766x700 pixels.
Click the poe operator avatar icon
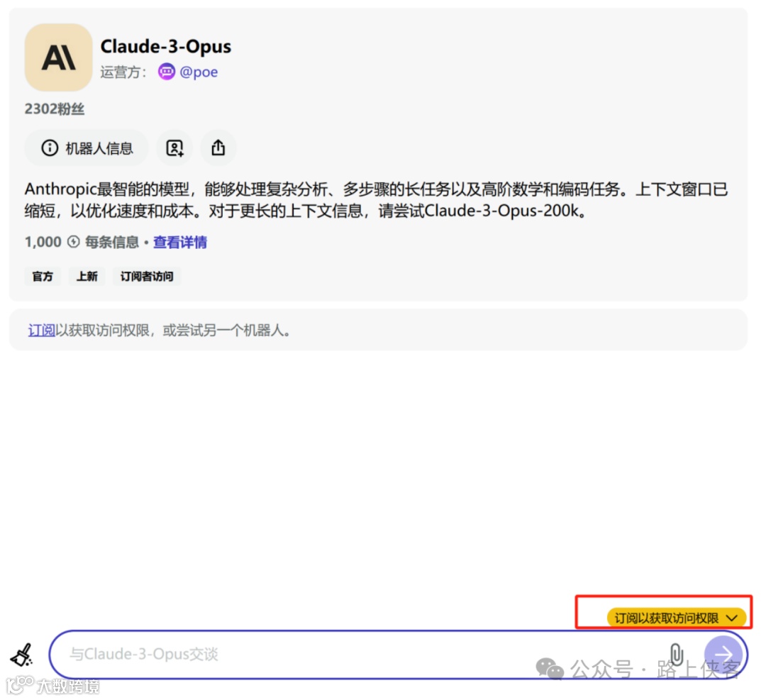click(x=166, y=72)
